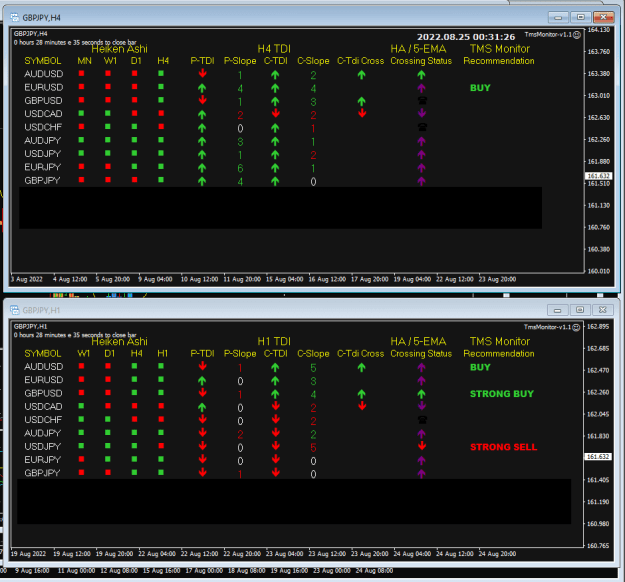Click the 'SYMBOL' column header in H4 window

coord(43,61)
